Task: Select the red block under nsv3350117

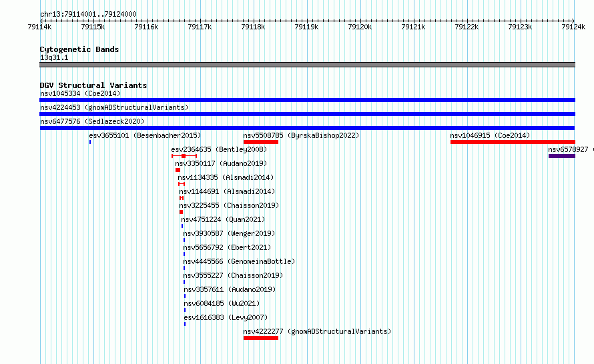Action: [x=178, y=170]
